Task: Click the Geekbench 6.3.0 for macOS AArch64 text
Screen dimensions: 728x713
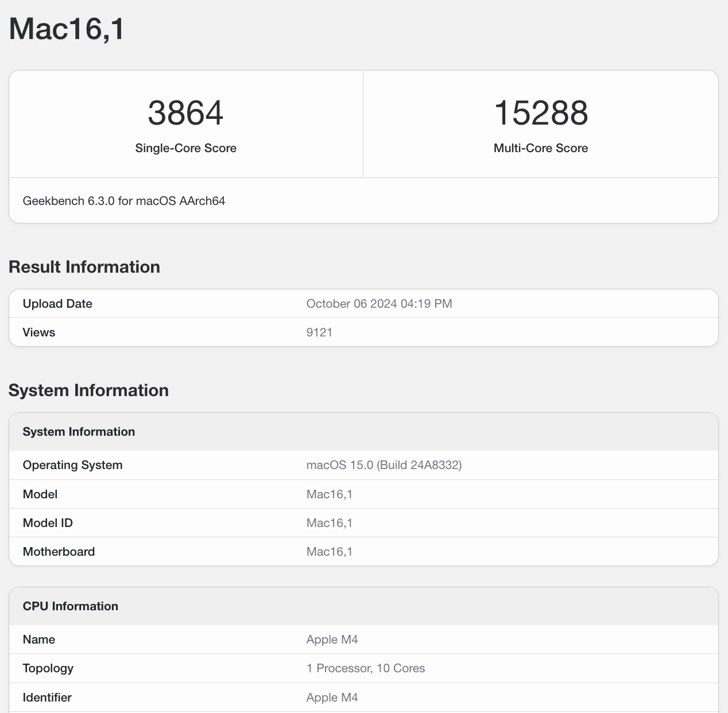Action: [x=124, y=201]
